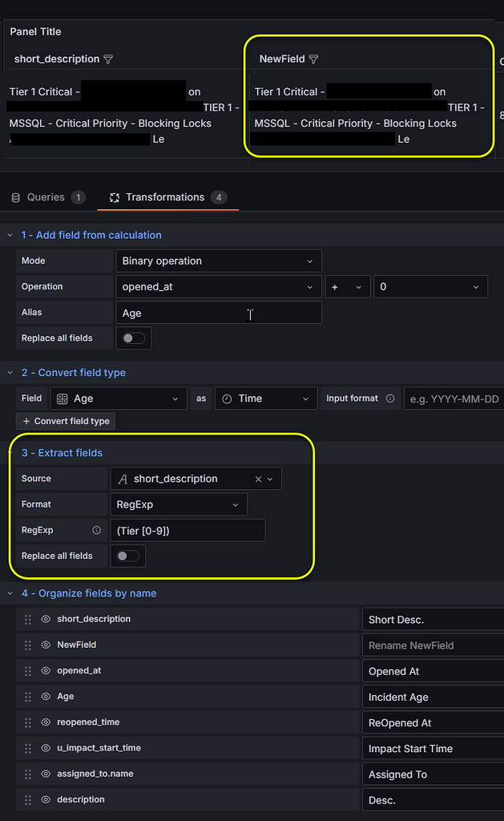Click drag handle for the Age field
504x821 pixels.
pos(28,697)
